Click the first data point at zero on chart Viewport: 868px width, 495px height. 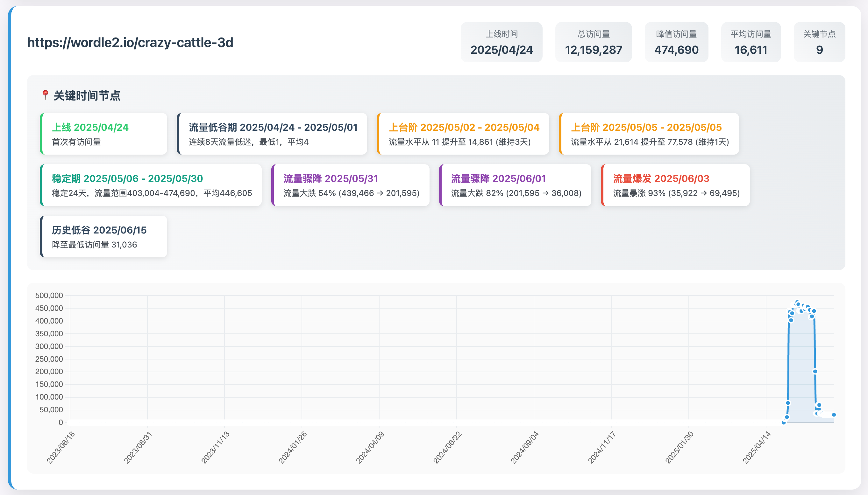click(x=784, y=422)
